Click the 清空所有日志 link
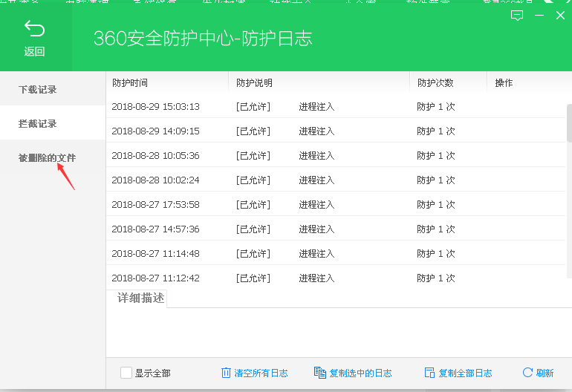This screenshot has height=392, width=572. pyautogui.click(x=261, y=373)
